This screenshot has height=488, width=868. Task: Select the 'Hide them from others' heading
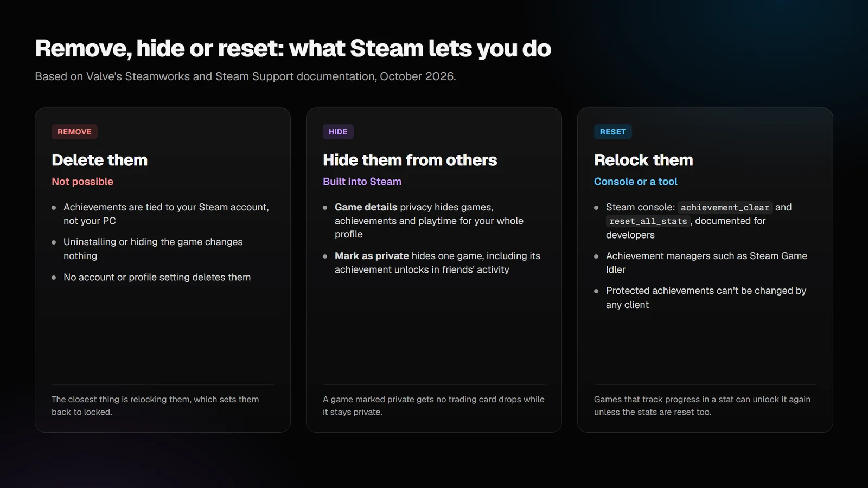[410, 160]
